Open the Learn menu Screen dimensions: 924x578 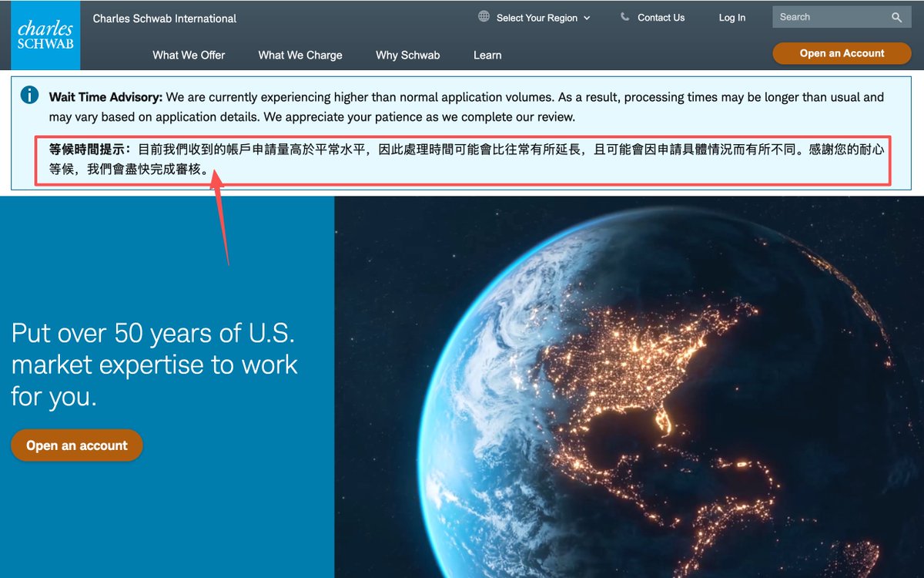coord(487,55)
